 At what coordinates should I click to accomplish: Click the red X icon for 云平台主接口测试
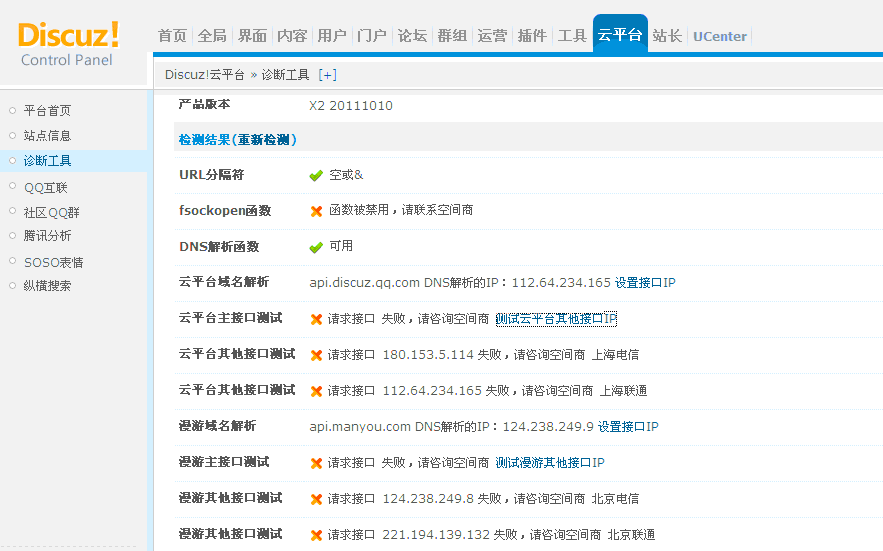click(x=316, y=319)
